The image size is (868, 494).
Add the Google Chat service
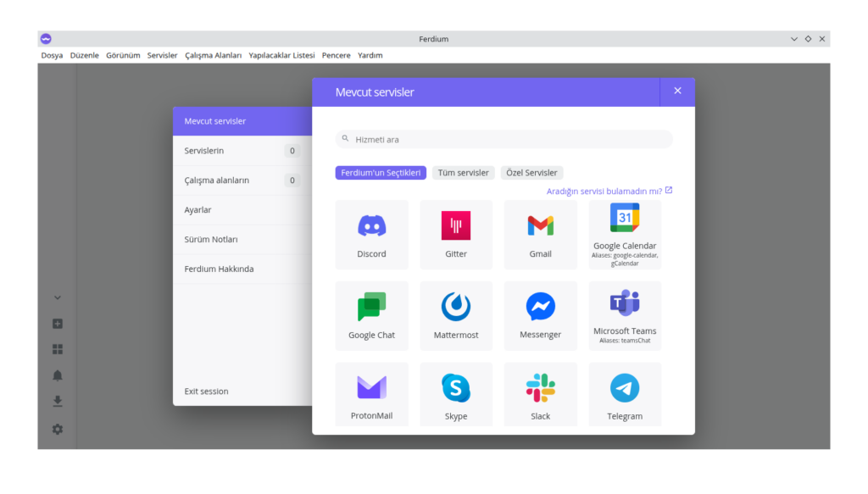pos(371,315)
